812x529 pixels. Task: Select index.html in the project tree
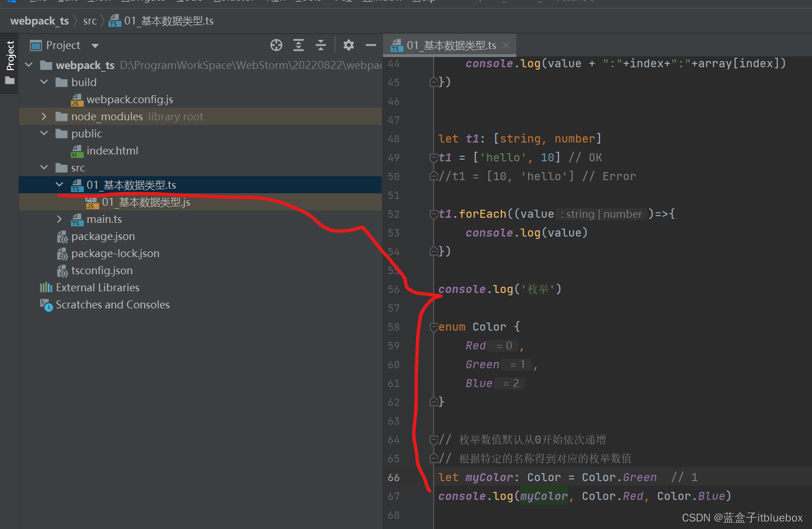click(112, 150)
